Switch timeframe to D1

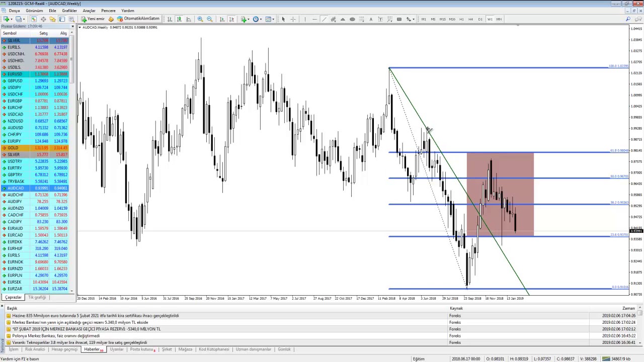click(480, 19)
